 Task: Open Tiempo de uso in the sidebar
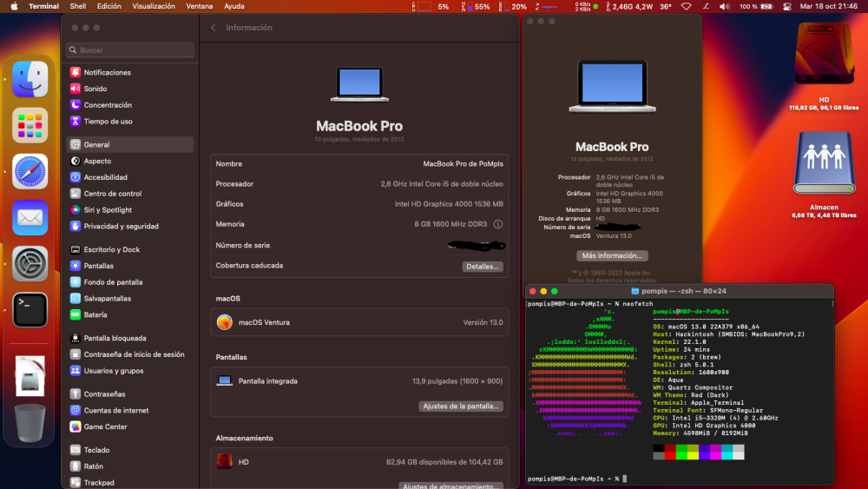click(x=129, y=122)
